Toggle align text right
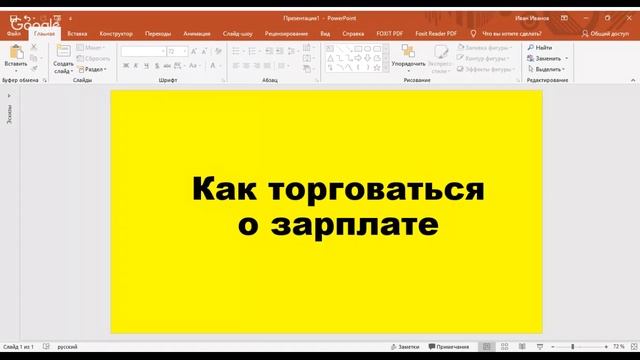Viewport: 640px width, 360px height. coord(257,66)
